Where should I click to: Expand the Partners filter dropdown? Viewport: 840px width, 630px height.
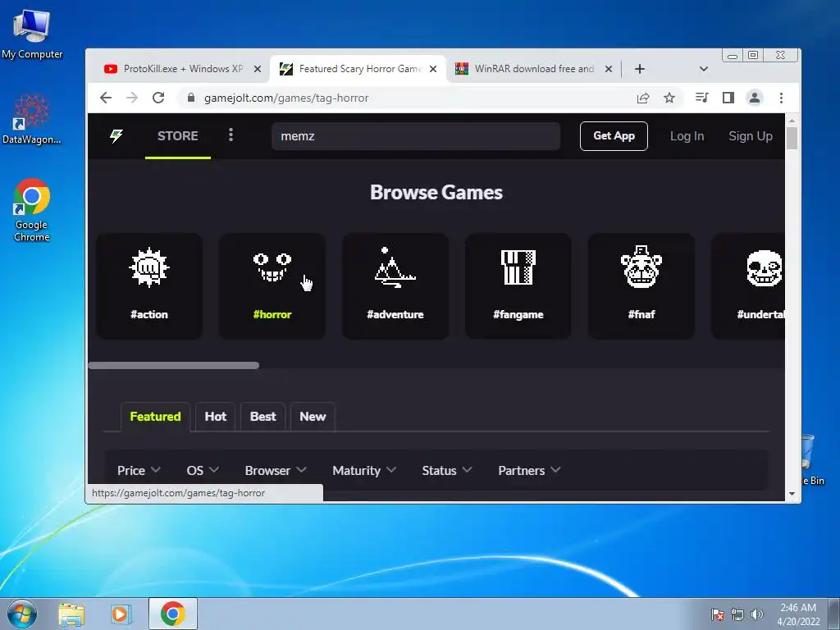click(529, 470)
